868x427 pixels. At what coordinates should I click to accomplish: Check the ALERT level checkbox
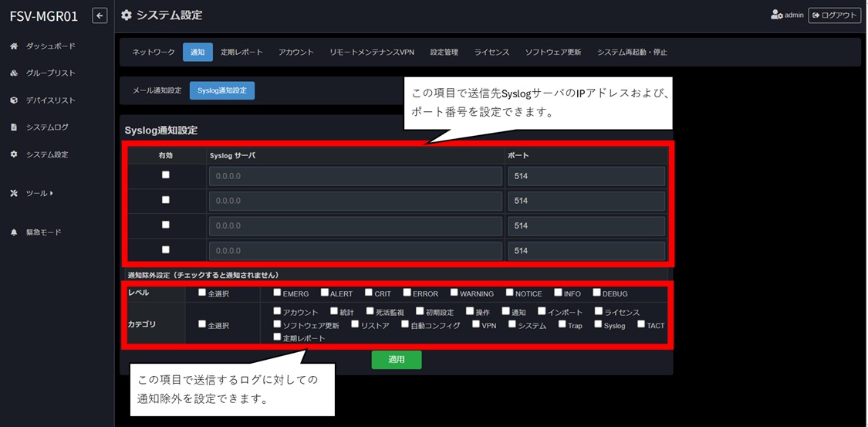[x=325, y=293]
